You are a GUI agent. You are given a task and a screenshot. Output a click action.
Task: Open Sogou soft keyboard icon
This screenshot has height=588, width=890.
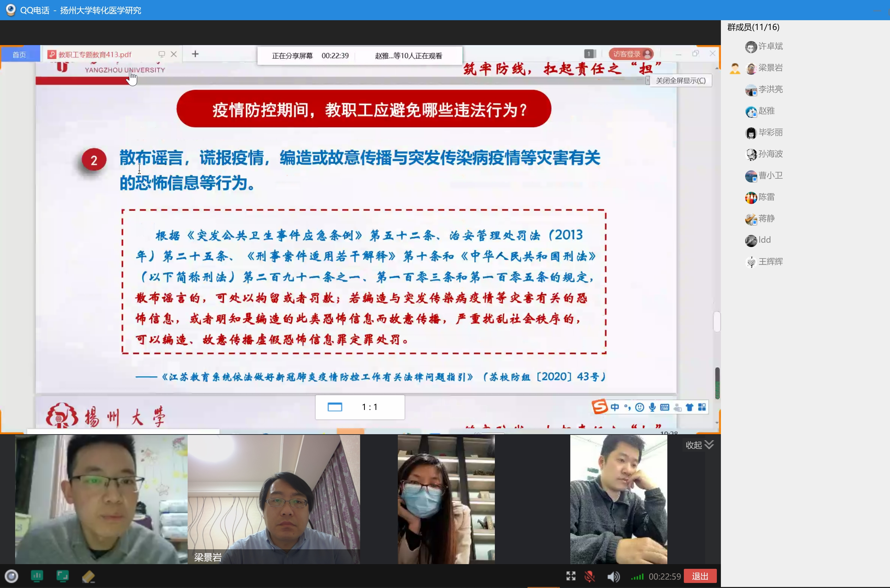[665, 407]
